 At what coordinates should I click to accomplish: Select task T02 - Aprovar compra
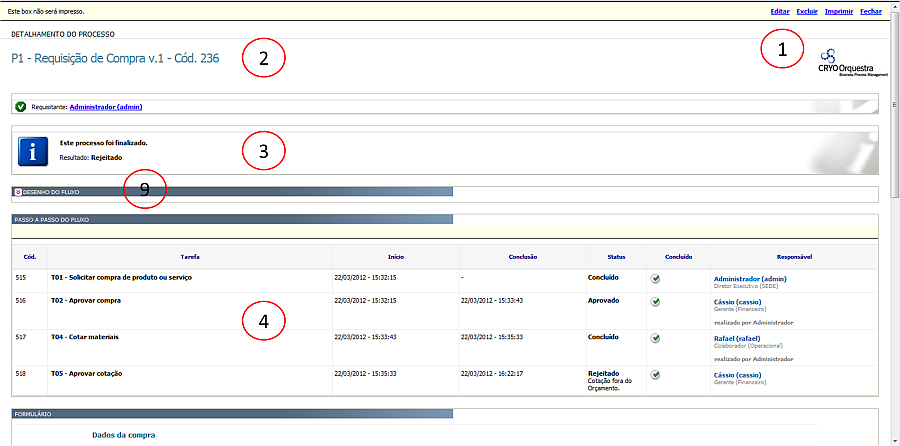point(86,300)
